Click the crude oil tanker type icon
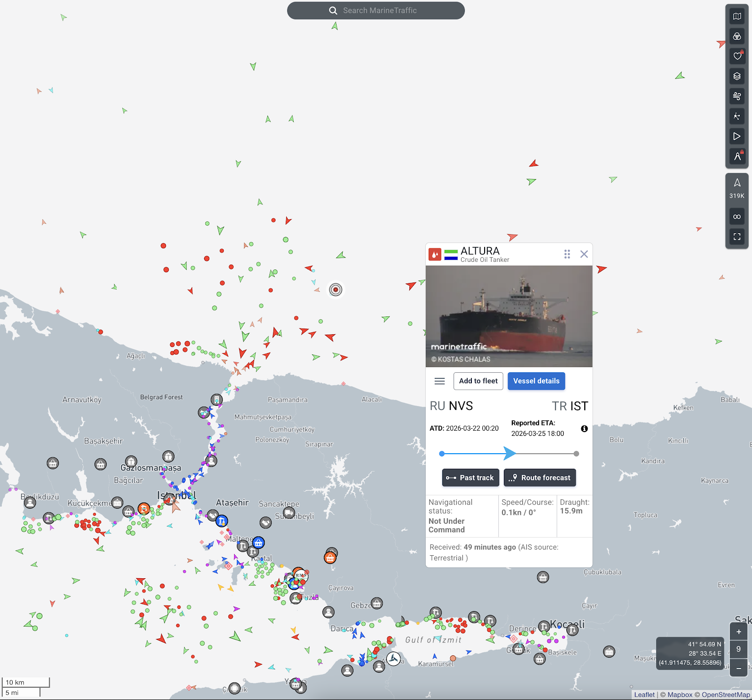752x700 pixels. pyautogui.click(x=435, y=254)
